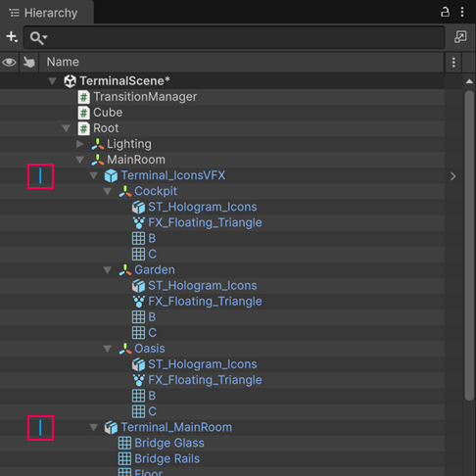
Task: Click script icon next to TransitionManager
Action: [83, 97]
